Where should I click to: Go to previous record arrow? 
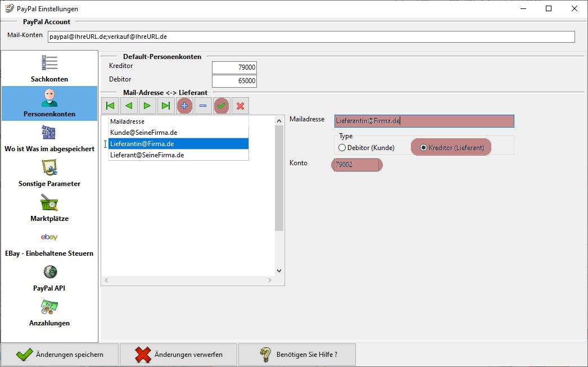129,106
